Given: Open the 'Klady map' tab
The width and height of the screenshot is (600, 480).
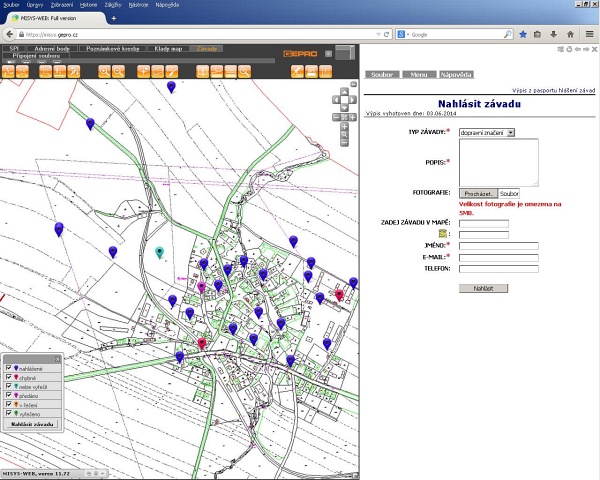Looking at the screenshot, I should point(168,49).
